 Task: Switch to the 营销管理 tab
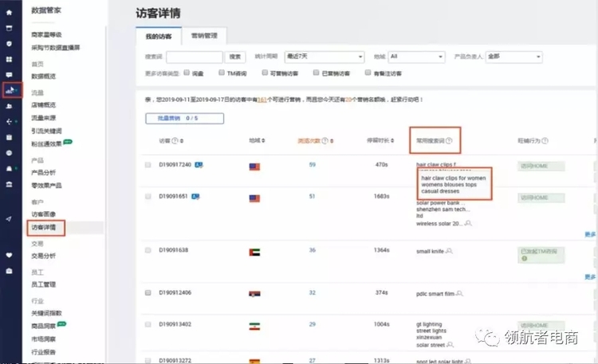(204, 36)
